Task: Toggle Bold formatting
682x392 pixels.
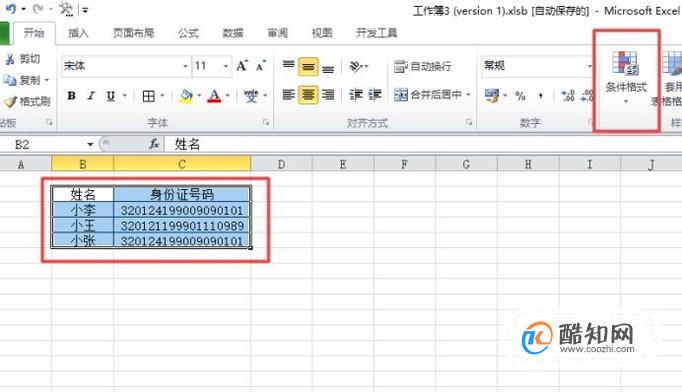Action: (72, 96)
